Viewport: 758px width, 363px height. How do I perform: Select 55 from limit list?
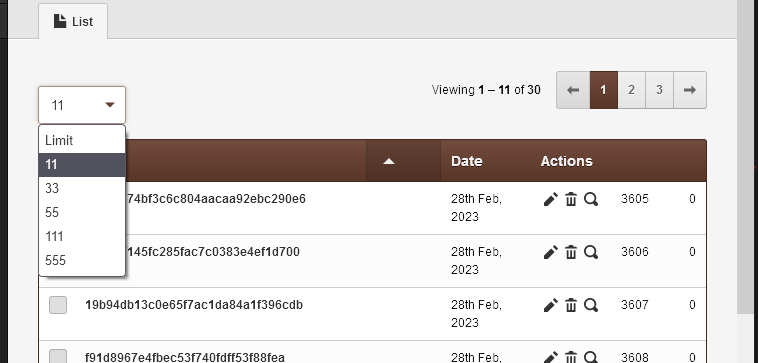[x=82, y=213]
